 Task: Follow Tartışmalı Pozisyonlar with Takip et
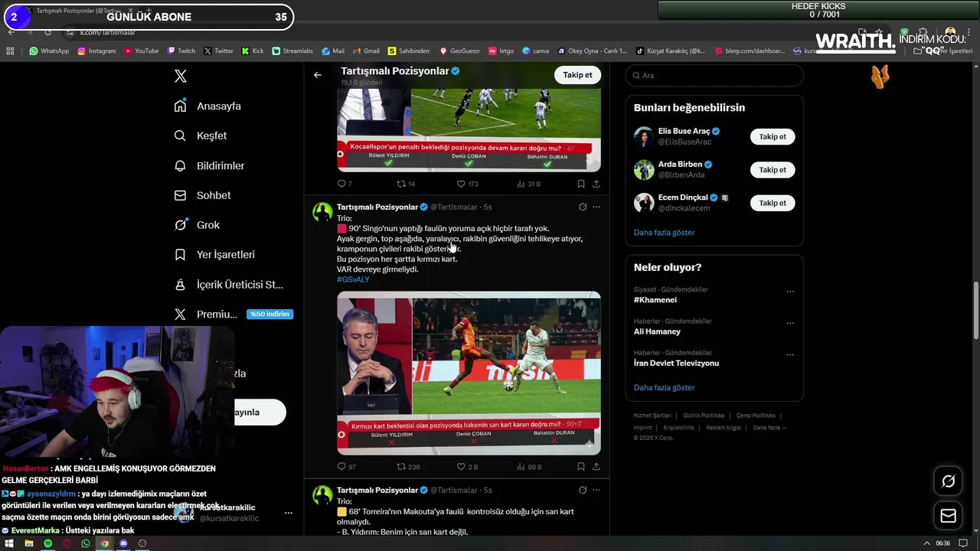point(577,75)
